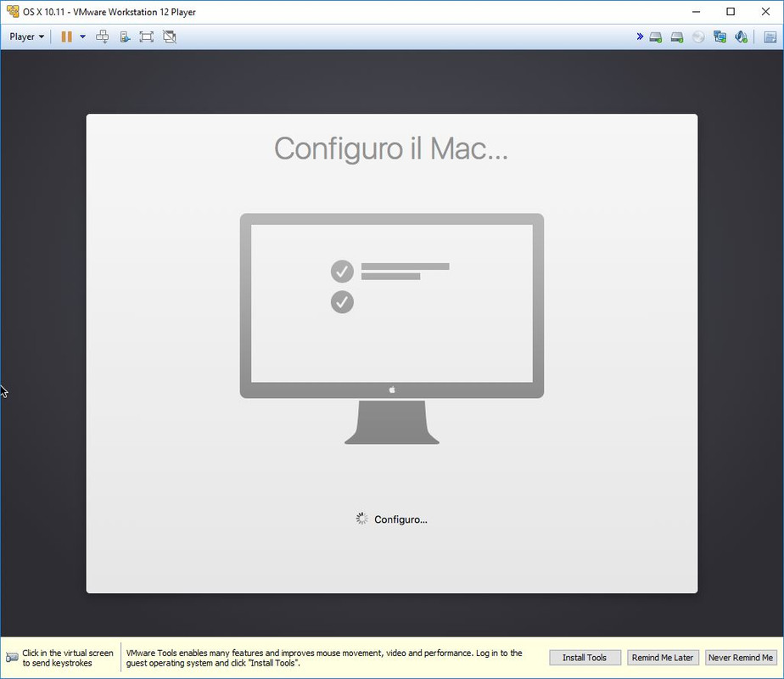Click the network adapter device icon
This screenshot has width=784, height=679.
pos(720,37)
